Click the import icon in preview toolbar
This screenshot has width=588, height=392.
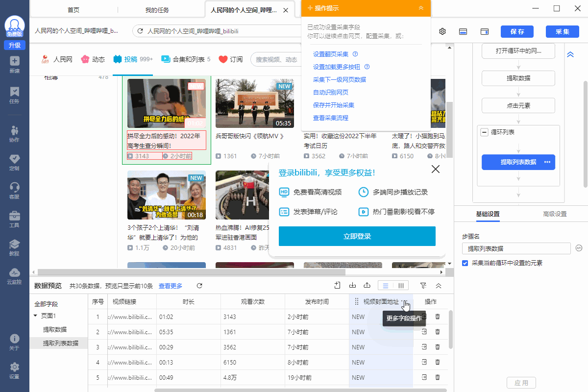(x=352, y=286)
